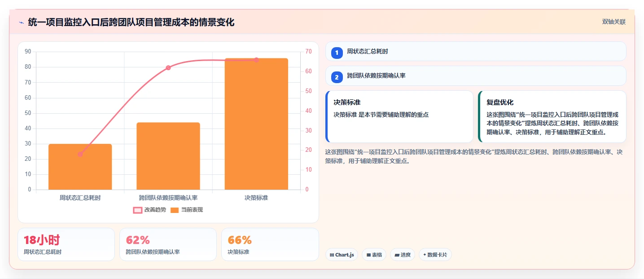Click the summary paragraph below the cards

click(473, 156)
